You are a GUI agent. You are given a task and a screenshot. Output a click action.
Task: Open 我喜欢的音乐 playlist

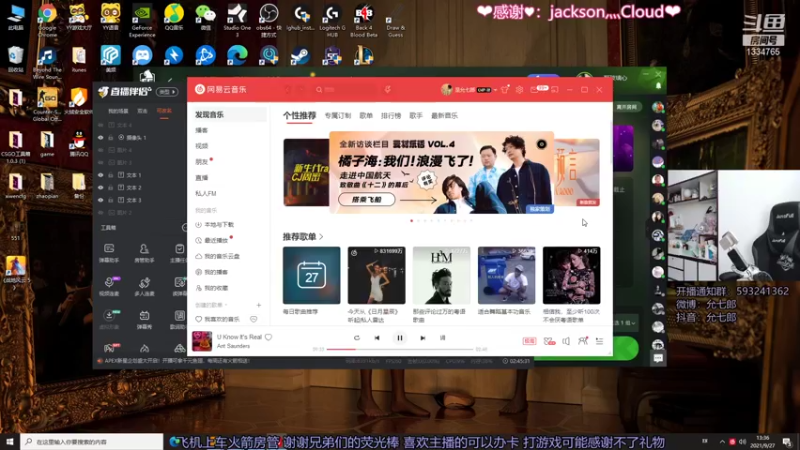click(x=222, y=319)
